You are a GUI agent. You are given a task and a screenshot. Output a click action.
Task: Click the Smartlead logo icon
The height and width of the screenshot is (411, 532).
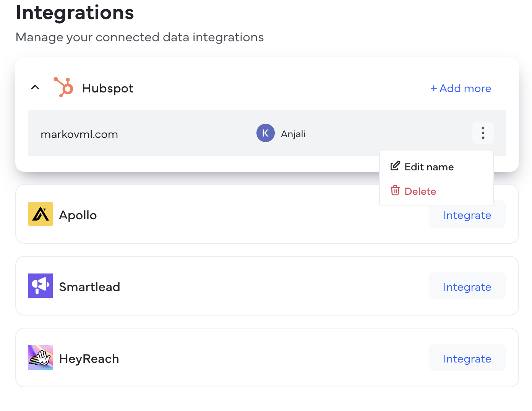[41, 286]
